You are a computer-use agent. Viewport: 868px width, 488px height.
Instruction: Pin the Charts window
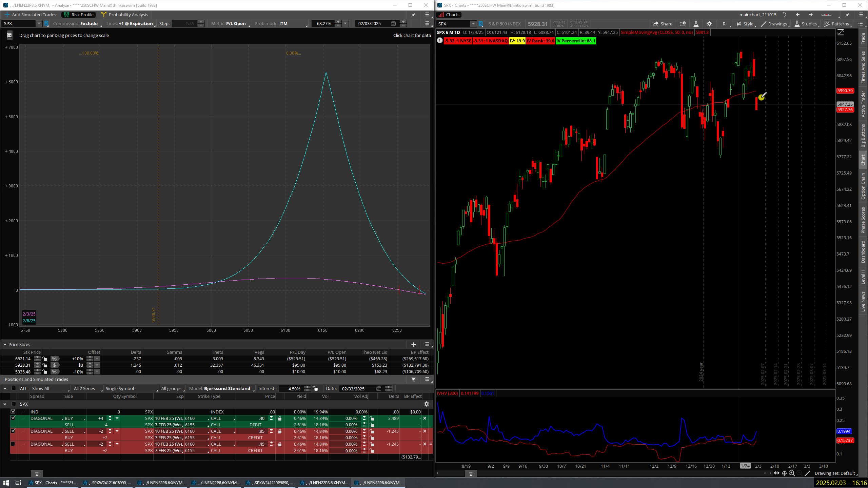[x=847, y=15]
